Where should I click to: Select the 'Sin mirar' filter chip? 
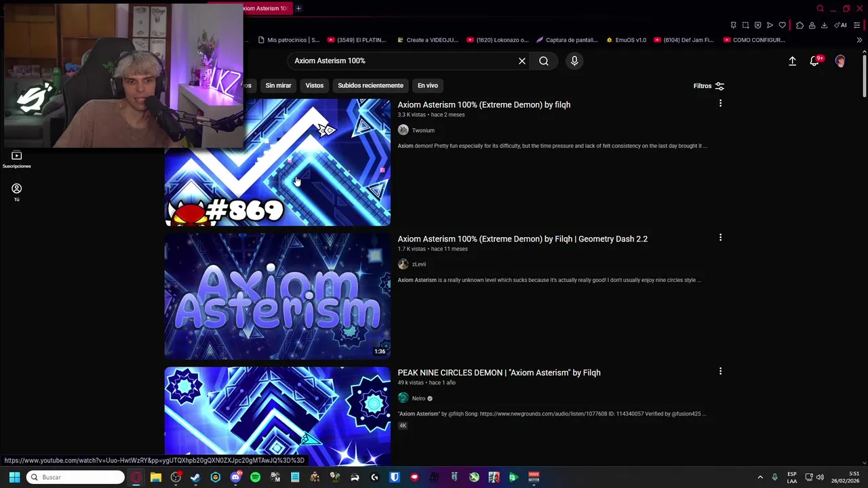(x=278, y=85)
